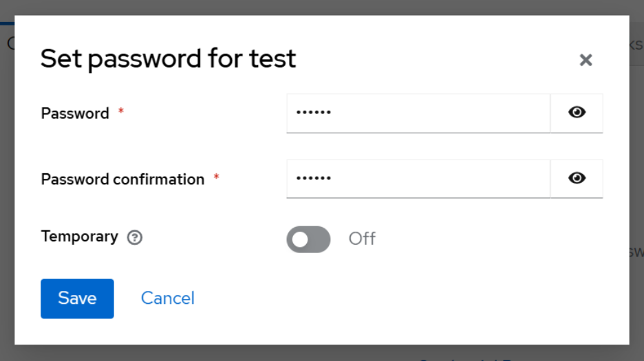Click the Password confirmation label text
This screenshot has width=644, height=361.
pyautogui.click(x=122, y=179)
